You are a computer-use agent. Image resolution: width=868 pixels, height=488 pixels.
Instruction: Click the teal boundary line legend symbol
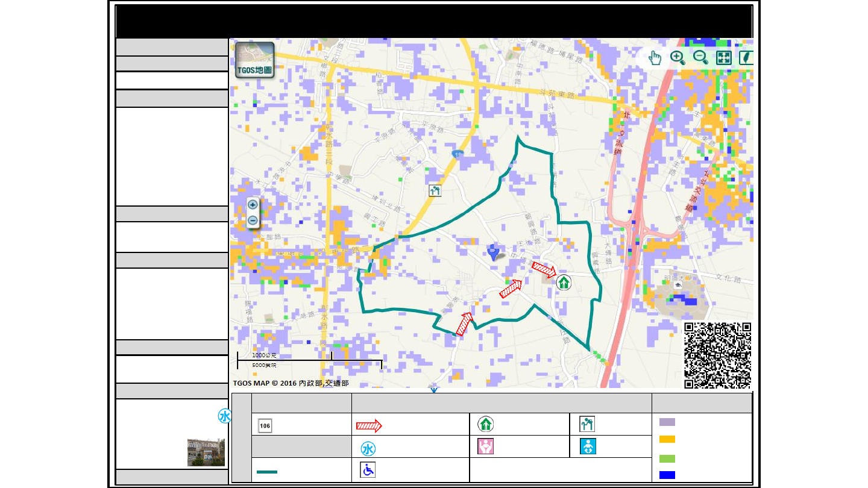267,472
